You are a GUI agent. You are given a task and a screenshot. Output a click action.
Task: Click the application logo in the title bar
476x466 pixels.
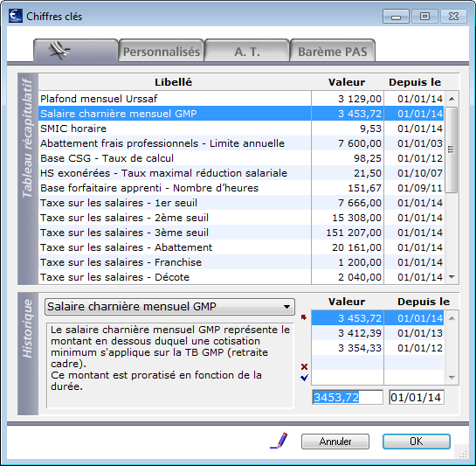[16, 16]
